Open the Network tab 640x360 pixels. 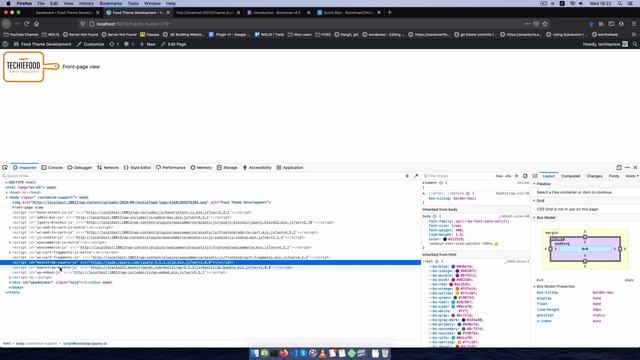[108, 168]
